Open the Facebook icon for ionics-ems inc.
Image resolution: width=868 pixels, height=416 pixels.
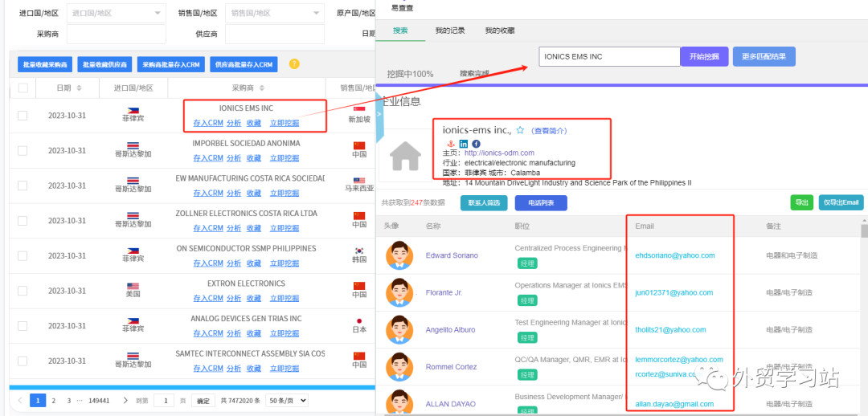(476, 144)
